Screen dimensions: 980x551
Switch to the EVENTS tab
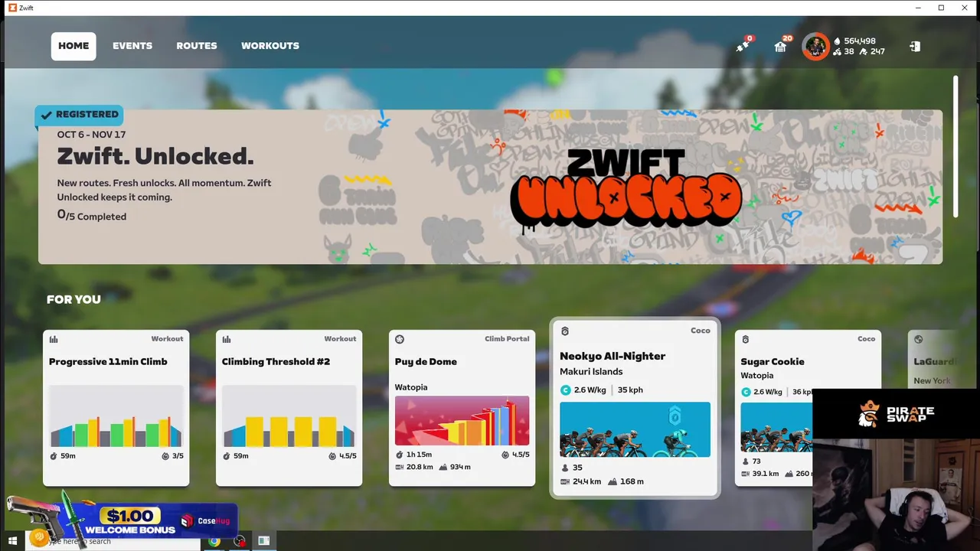[132, 46]
